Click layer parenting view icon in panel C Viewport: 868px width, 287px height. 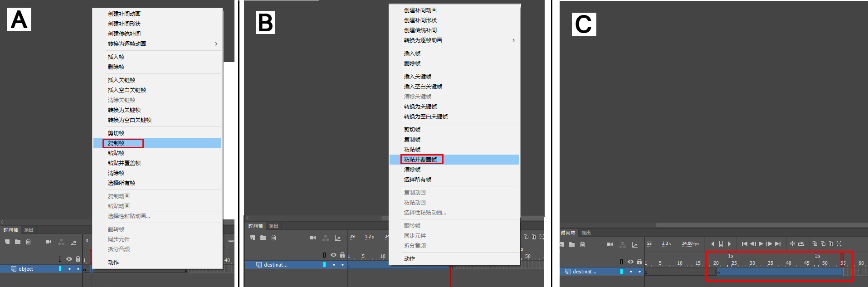point(623,244)
